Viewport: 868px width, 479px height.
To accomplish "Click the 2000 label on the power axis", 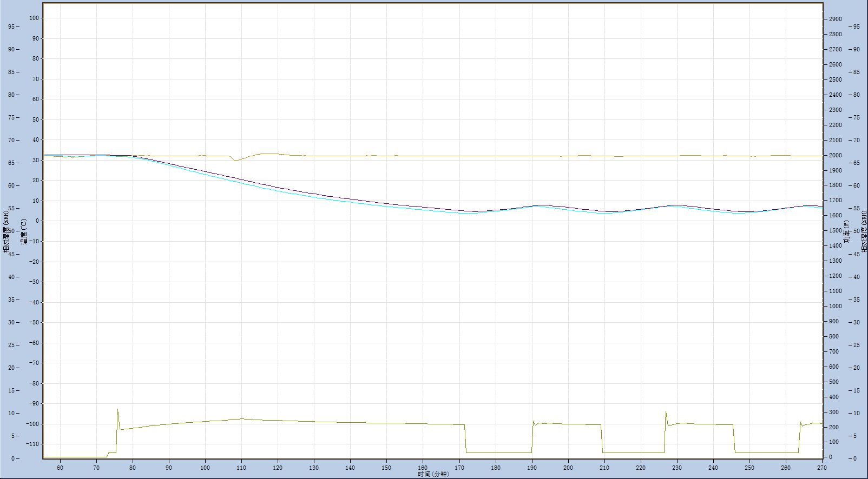I will point(835,155).
